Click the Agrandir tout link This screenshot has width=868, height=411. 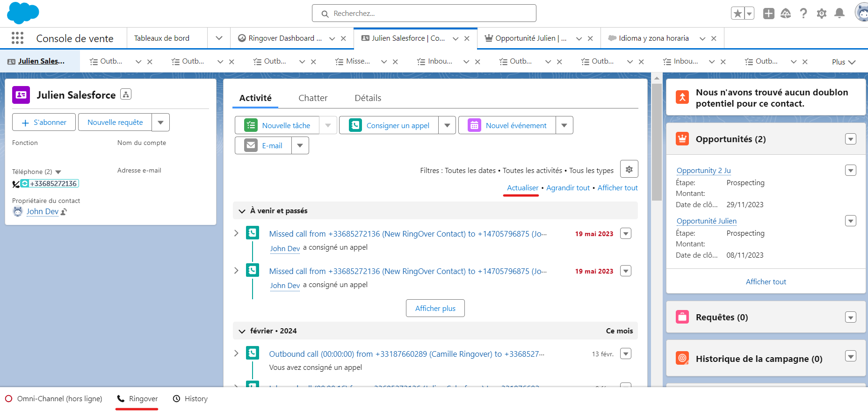tap(568, 188)
